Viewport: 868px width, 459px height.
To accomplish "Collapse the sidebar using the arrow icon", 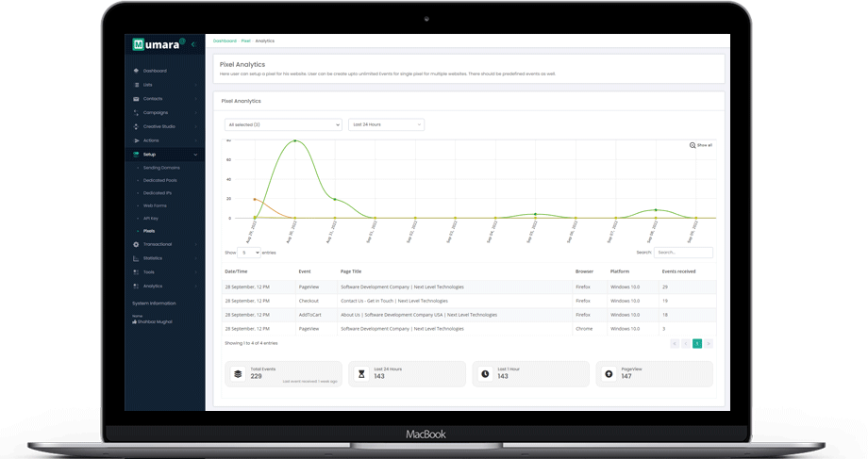I will pos(193,44).
